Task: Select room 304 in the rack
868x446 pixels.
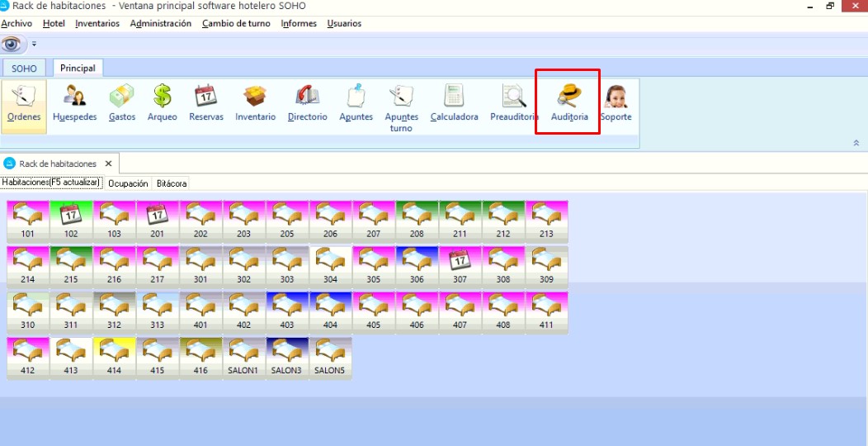Action: click(x=330, y=264)
